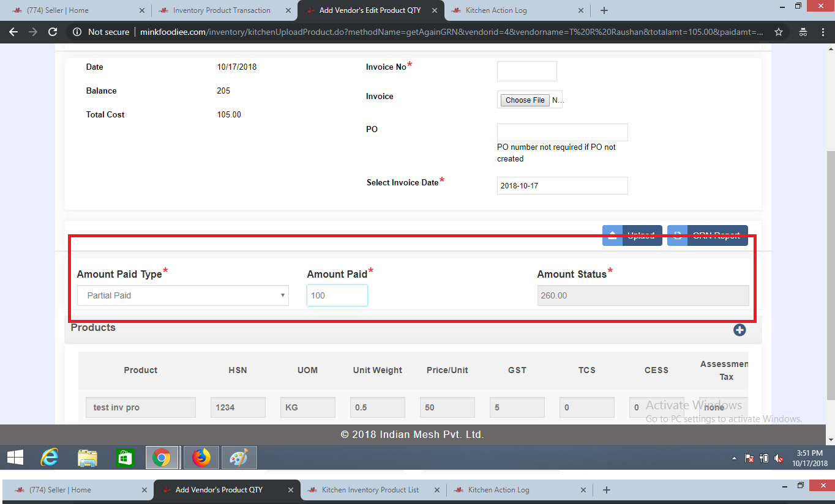Click the Invoice No input field

(x=526, y=71)
